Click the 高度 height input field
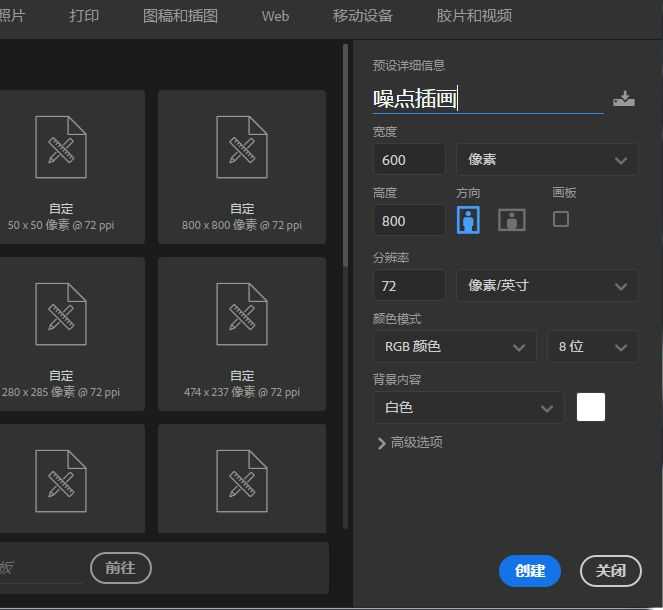 point(409,220)
